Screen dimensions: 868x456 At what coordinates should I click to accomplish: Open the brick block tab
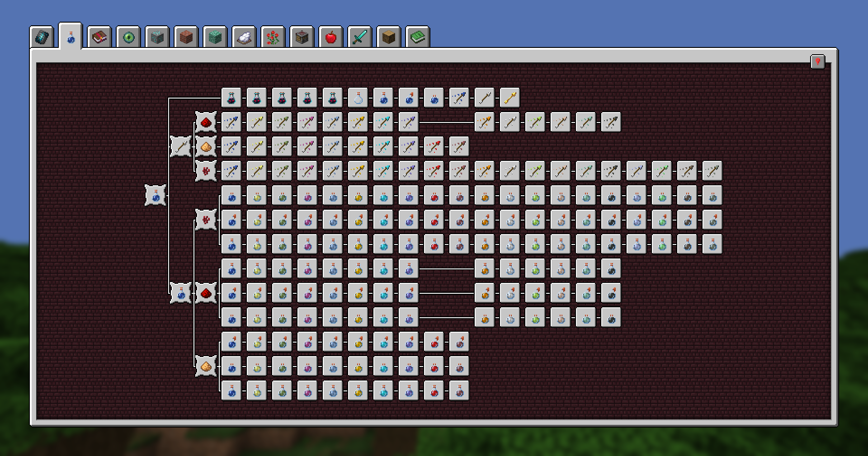[x=186, y=37]
